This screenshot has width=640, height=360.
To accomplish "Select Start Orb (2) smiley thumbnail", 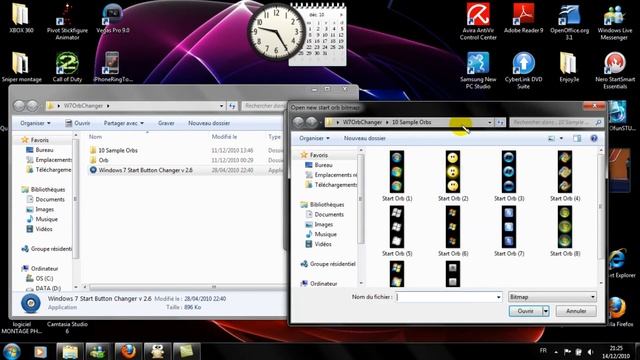I will 453,176.
